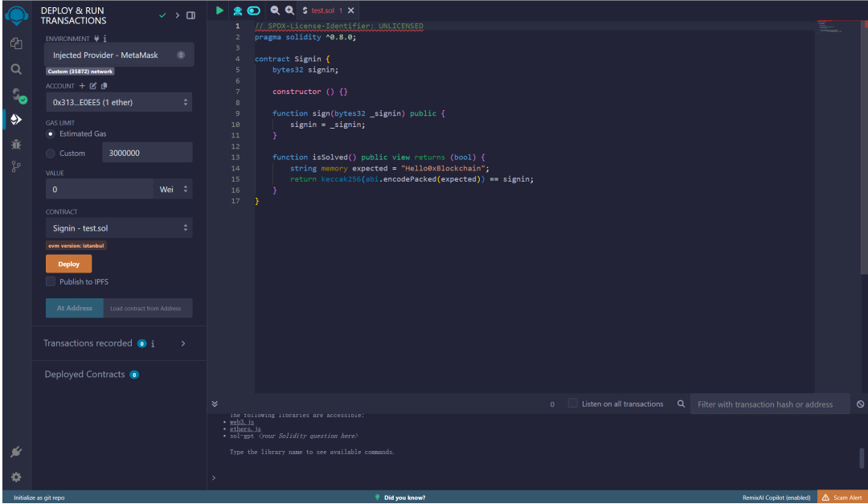Click the zoom out magnifier icon
Image resolution: width=868 pixels, height=504 pixels.
pyautogui.click(x=275, y=10)
